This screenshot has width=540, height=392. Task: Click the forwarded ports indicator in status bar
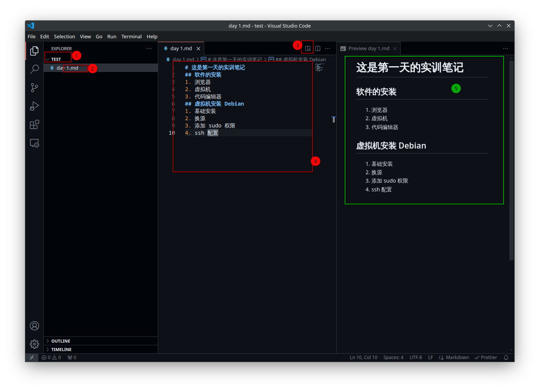[72, 358]
